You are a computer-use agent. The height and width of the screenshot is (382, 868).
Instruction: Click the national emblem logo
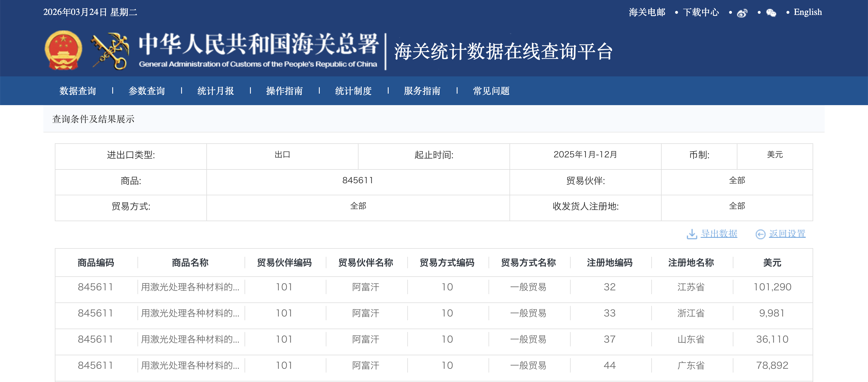coord(63,51)
